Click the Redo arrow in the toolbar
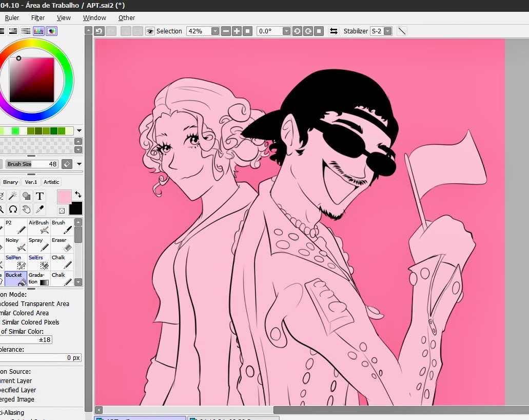Image resolution: width=529 pixels, height=420 pixels. [x=111, y=31]
